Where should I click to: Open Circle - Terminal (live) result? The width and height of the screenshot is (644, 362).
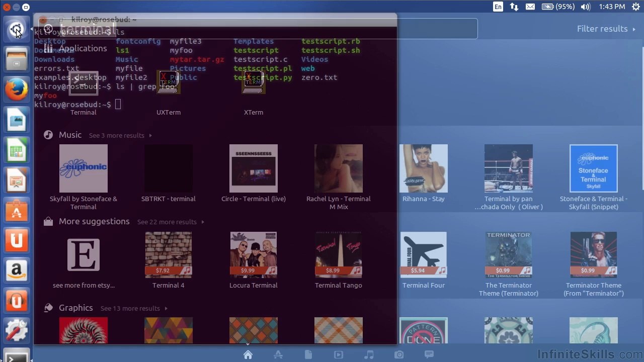(254, 173)
